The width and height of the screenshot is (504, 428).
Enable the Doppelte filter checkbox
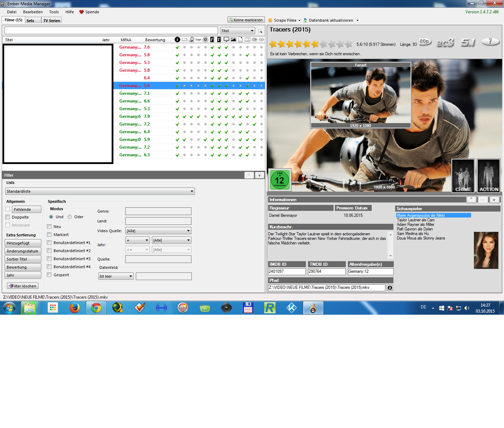(x=7, y=217)
